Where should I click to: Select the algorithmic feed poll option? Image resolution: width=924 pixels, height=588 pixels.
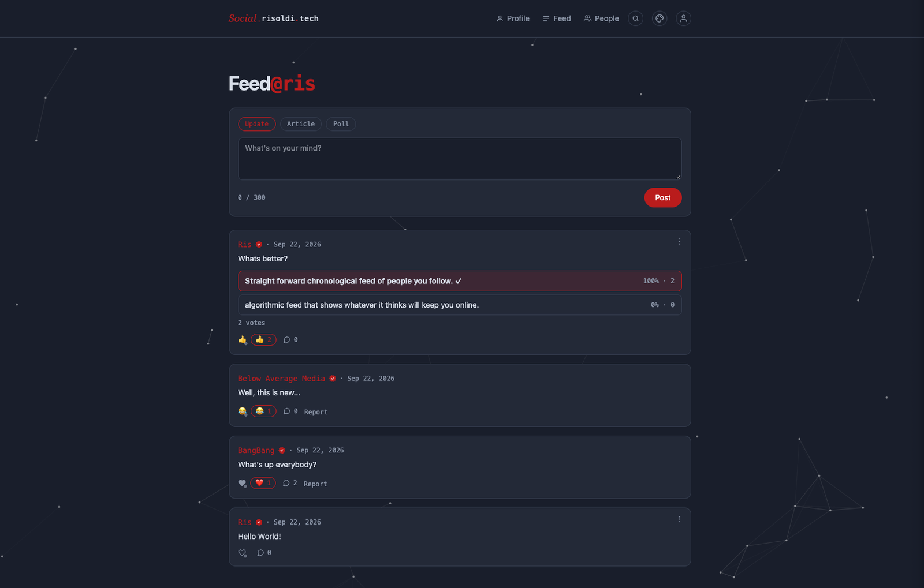(460, 305)
